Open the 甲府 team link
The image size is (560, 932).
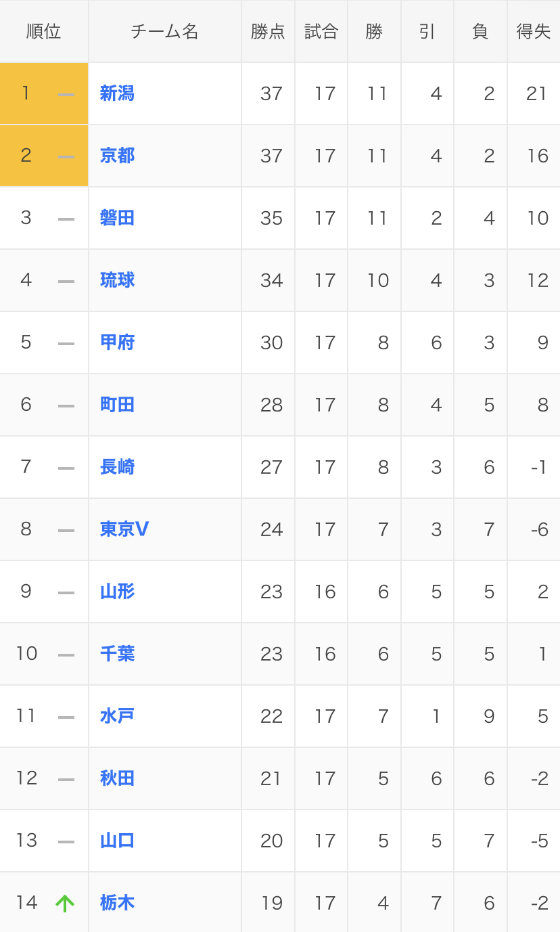[x=117, y=342]
